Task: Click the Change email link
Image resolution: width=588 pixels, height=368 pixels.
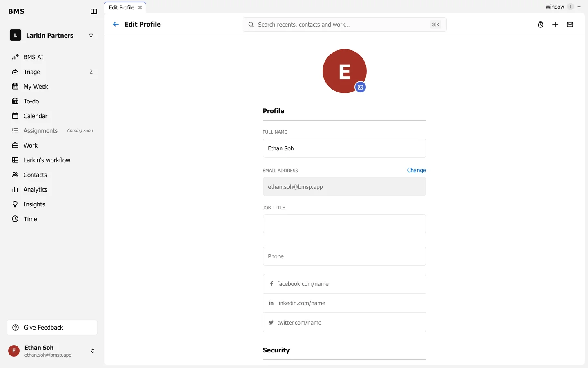Action: pos(416,170)
